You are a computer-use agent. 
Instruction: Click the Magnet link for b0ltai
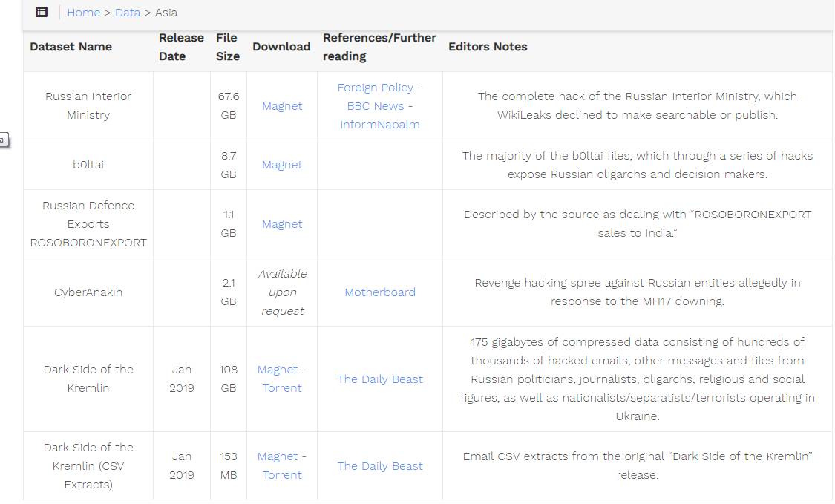pos(282,165)
